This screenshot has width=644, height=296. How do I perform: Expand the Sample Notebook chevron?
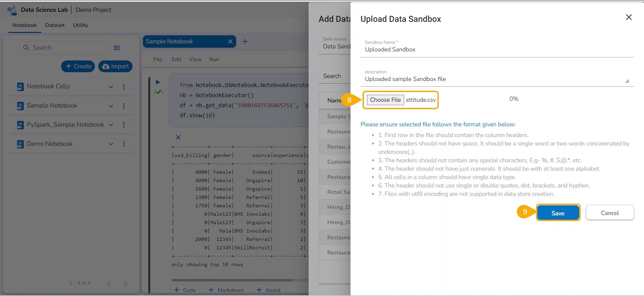point(111,106)
